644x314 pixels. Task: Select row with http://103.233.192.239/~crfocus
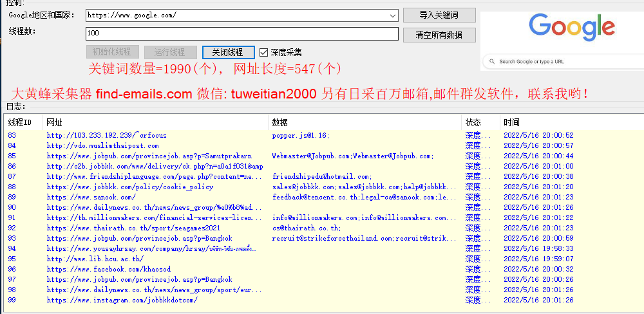pyautogui.click(x=107, y=135)
